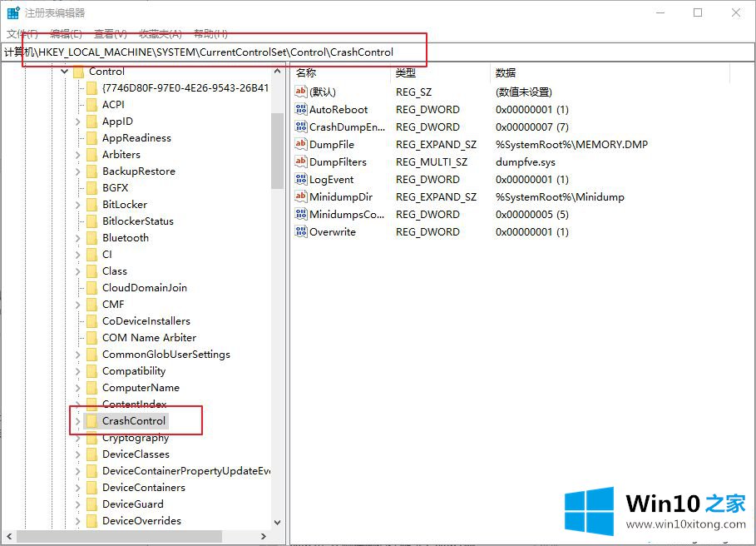756x546 pixels.
Task: Click the registry path address bar
Action: click(377, 52)
